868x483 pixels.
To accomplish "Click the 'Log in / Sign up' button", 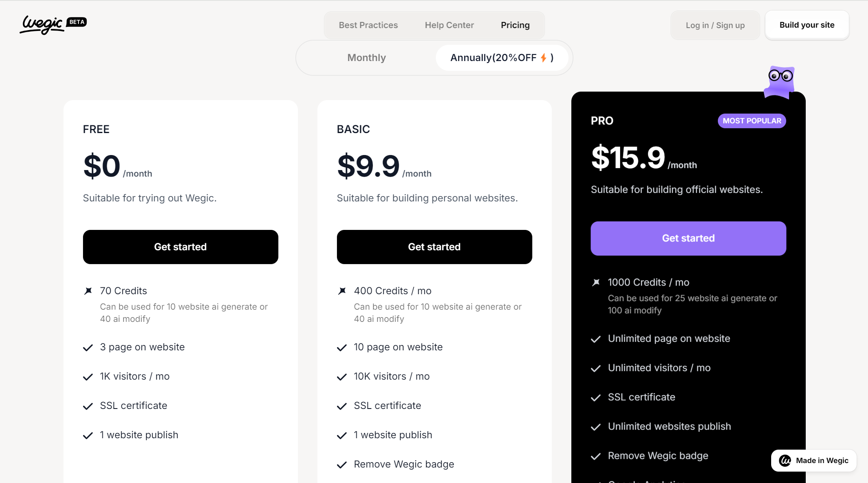I will [x=715, y=25].
